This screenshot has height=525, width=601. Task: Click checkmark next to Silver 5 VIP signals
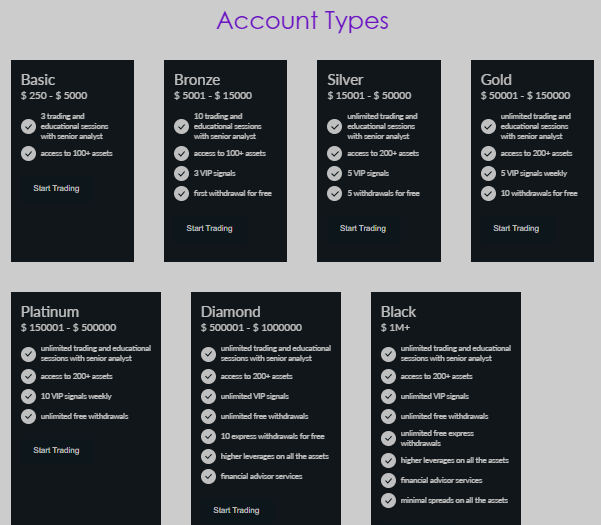[335, 173]
